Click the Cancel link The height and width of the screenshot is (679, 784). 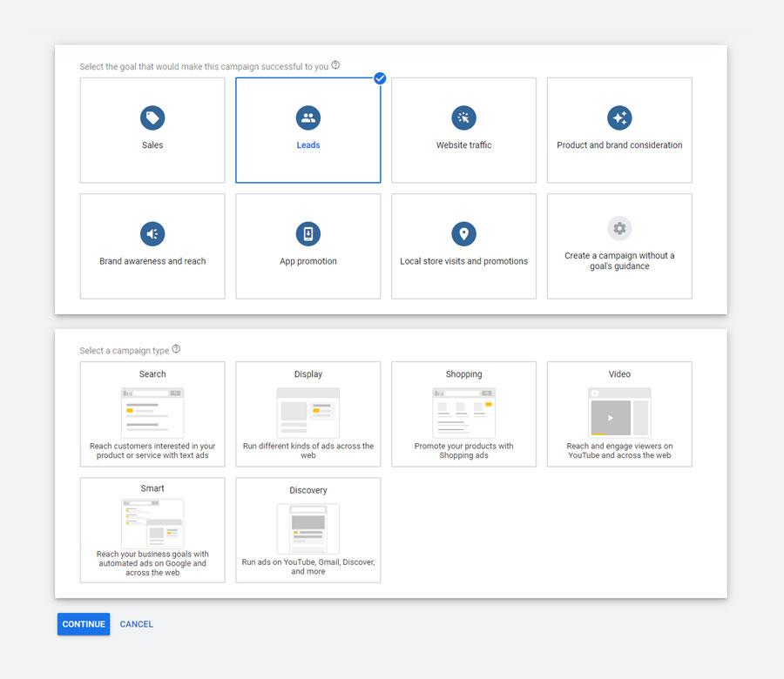[x=137, y=624]
